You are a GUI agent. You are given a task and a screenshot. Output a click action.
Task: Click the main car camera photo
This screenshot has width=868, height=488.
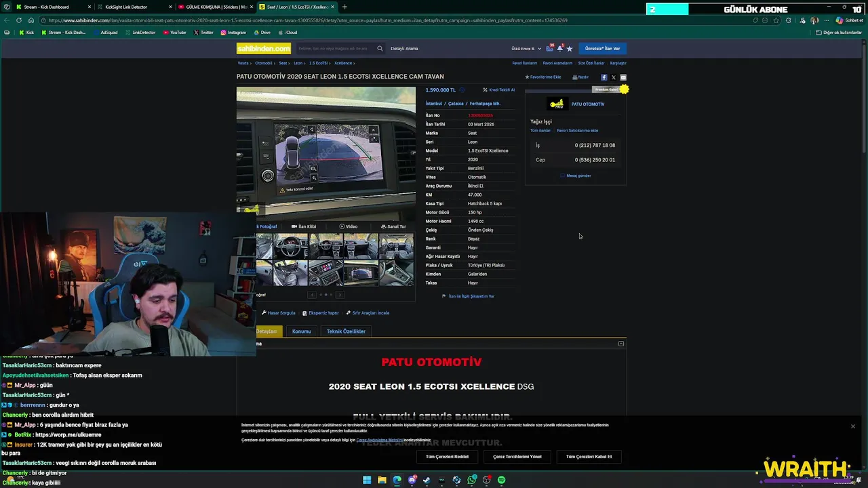326,154
